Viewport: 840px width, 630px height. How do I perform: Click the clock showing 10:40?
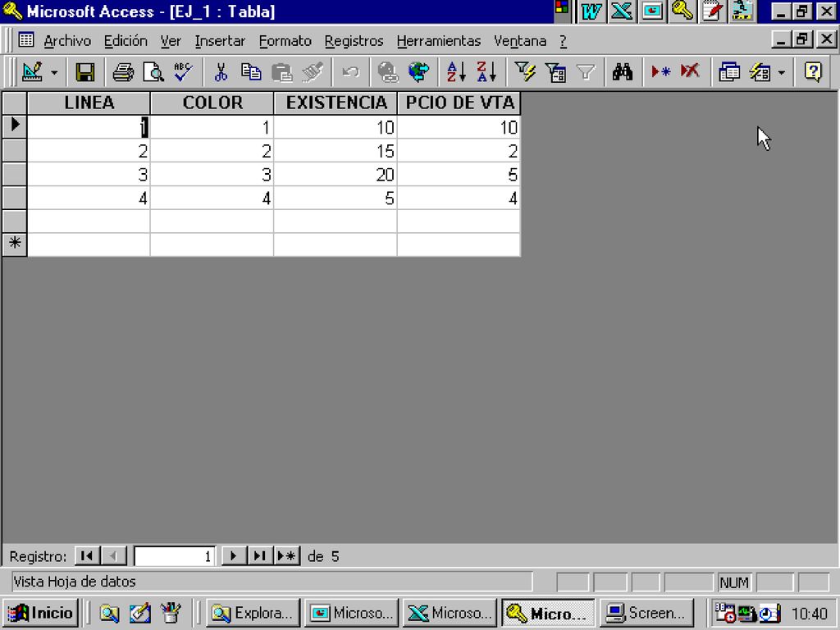point(810,614)
